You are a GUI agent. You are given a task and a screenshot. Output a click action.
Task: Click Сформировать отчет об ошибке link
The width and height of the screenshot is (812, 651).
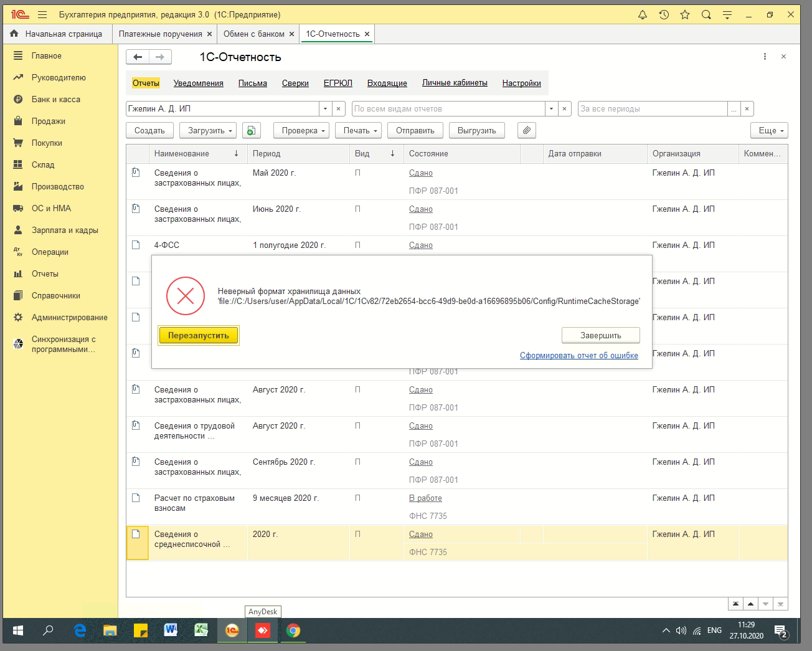click(578, 355)
